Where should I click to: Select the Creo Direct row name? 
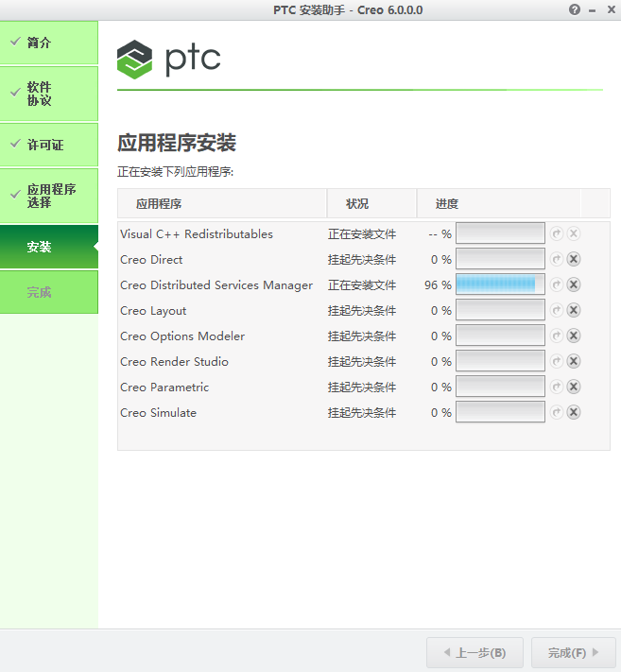[151, 260]
